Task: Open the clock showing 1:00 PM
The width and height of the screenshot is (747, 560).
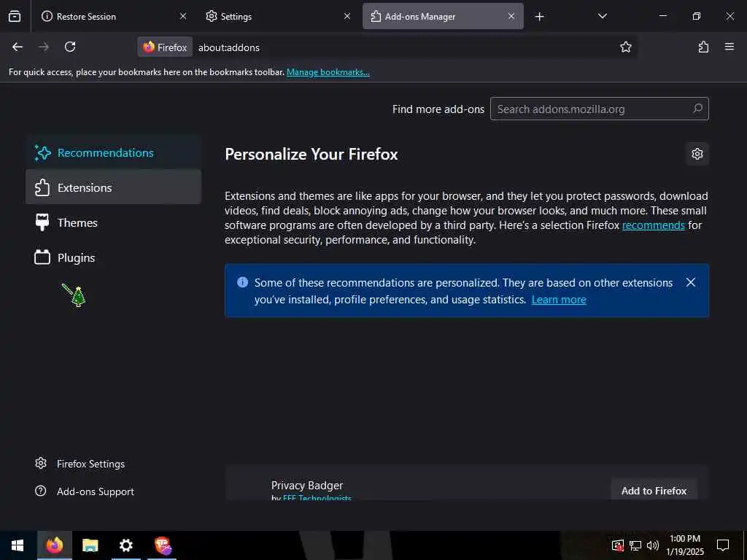Action: (685, 545)
